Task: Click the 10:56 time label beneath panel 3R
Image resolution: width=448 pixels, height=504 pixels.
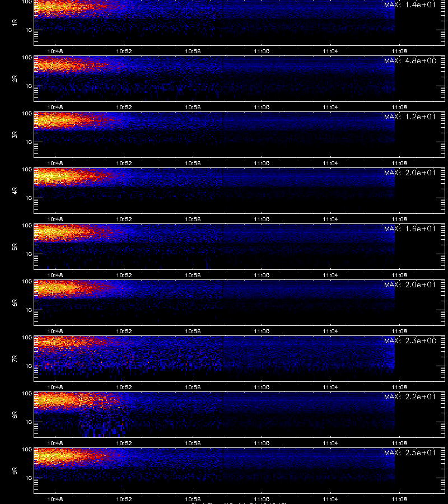Action: point(193,163)
